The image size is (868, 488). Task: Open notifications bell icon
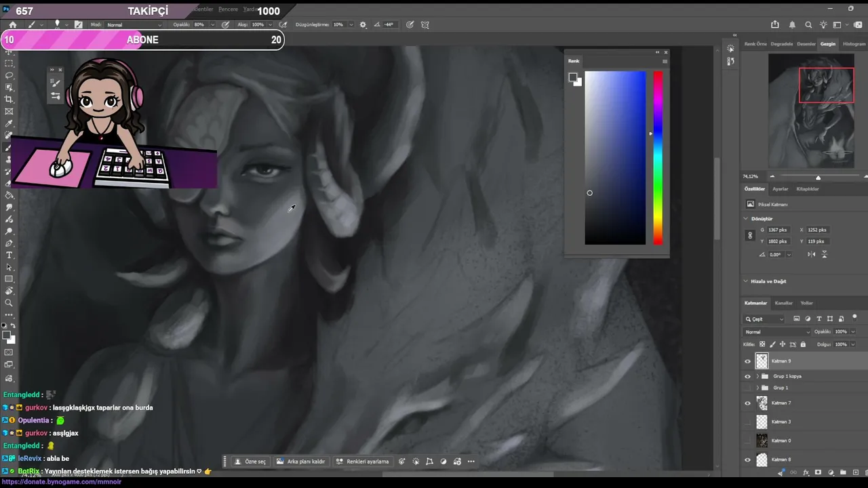(x=792, y=24)
